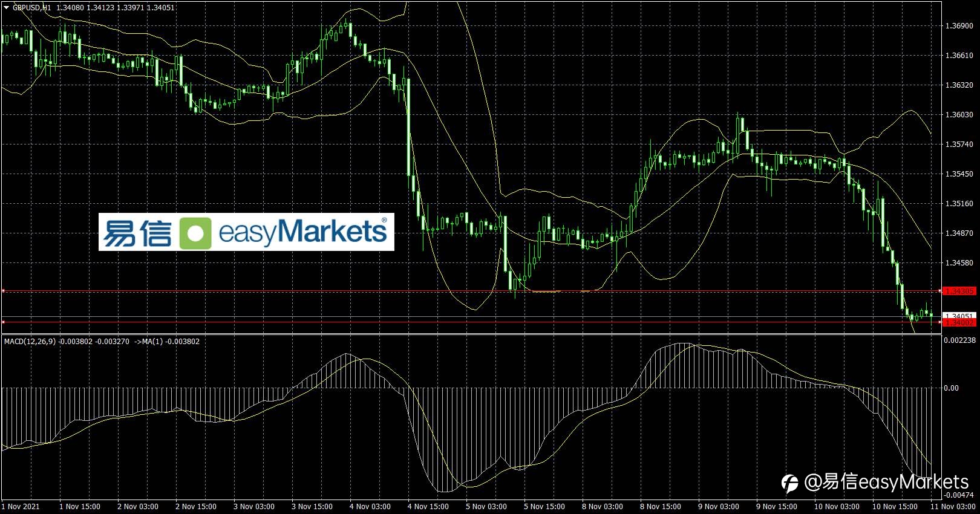Screen dimensions: 980x514
Task: Click the 1 Nov 15:00 time label
Action: pyautogui.click(x=80, y=507)
